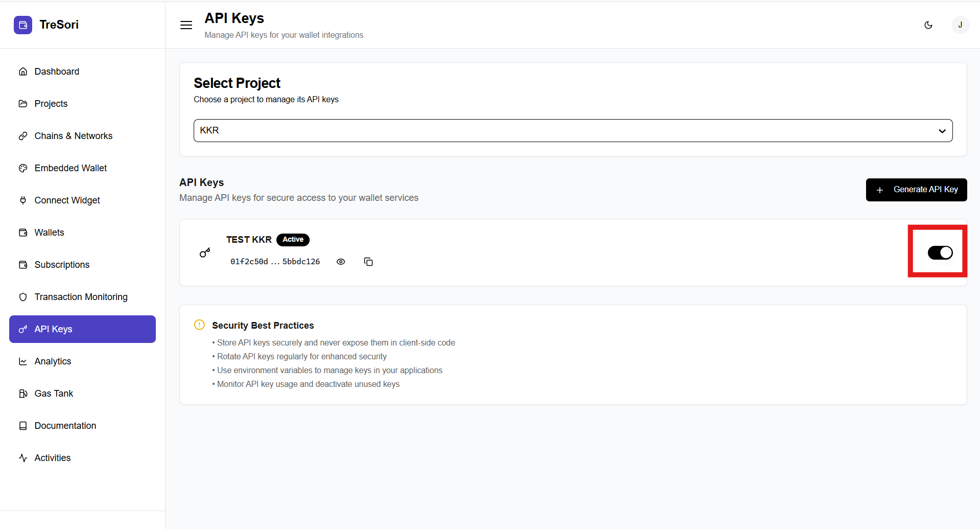Screen dimensions: 980x529
Task: Collapse sidebar with the hamburger menu icon
Action: pyautogui.click(x=186, y=25)
